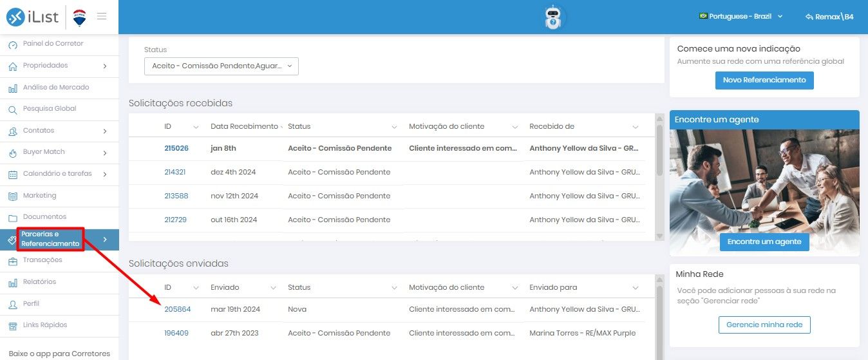
Task: Click the Transações briefcase icon
Action: [x=13, y=261]
